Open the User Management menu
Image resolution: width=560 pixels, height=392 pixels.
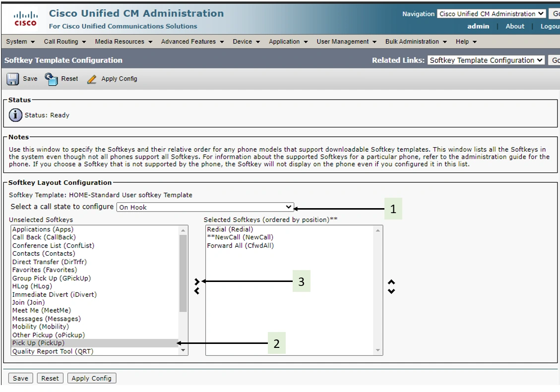(346, 42)
